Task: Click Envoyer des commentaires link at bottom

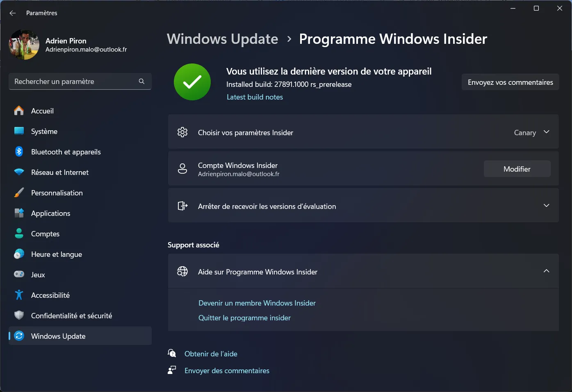Action: [227, 371]
